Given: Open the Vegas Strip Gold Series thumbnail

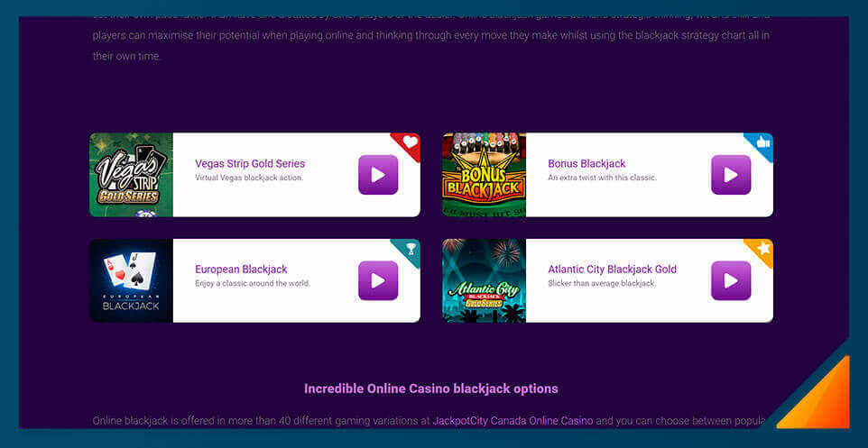Looking at the screenshot, I should click(x=131, y=175).
